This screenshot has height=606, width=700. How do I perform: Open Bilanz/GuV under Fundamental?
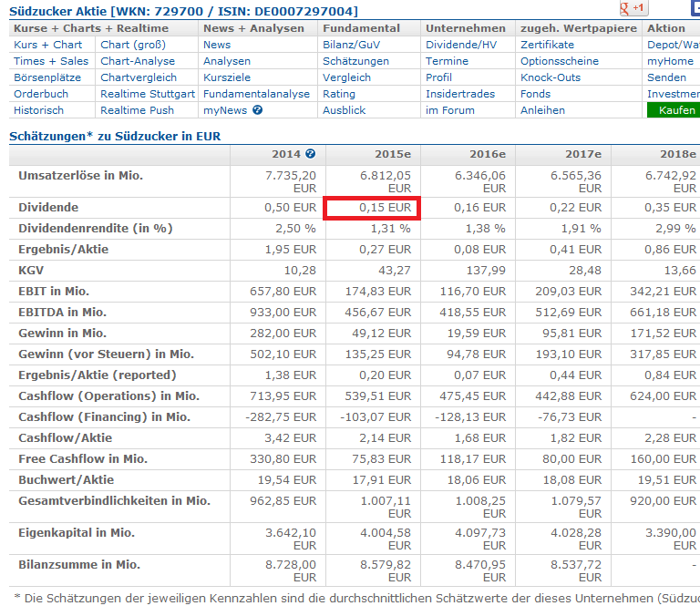[x=353, y=45]
